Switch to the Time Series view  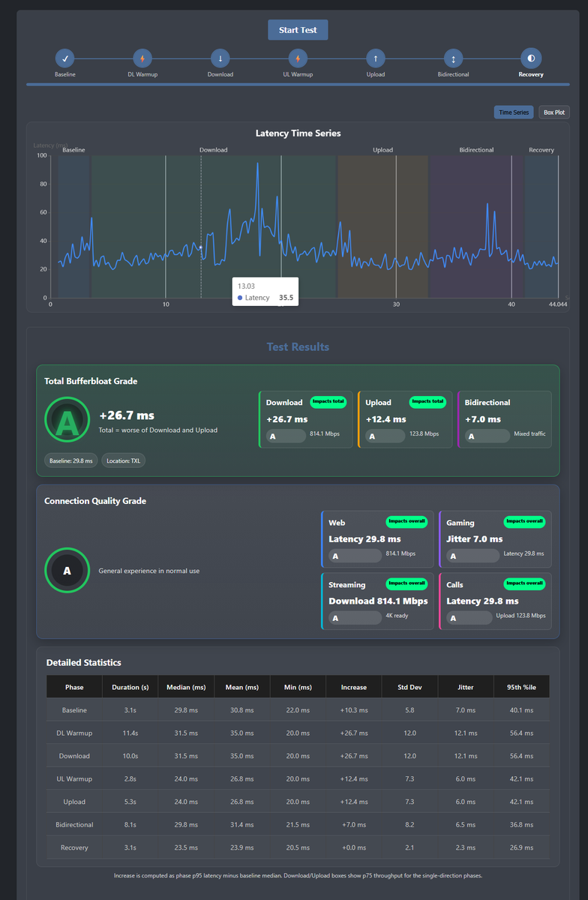(x=514, y=112)
